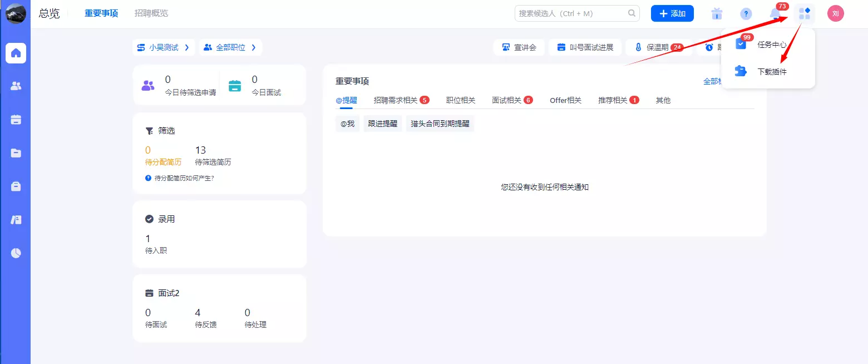
Task: Select the 其他 tab
Action: [663, 100]
